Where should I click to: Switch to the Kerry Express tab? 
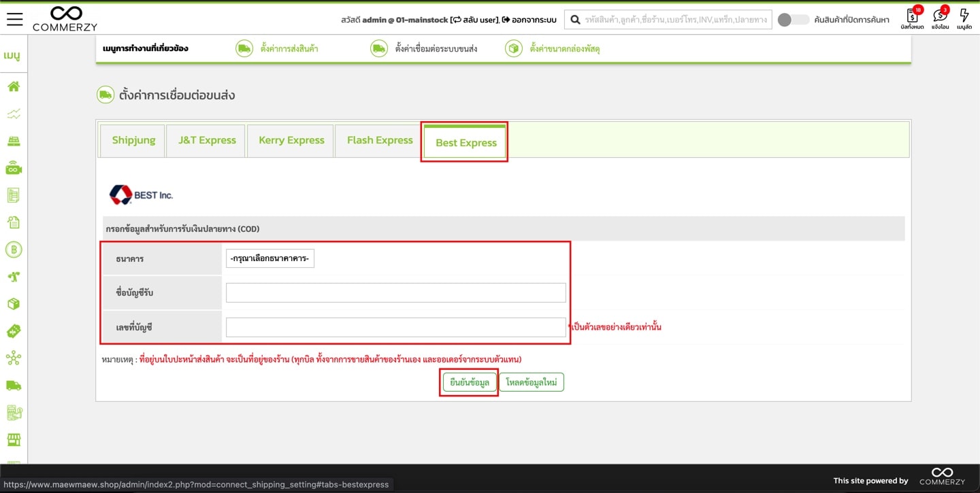click(291, 141)
